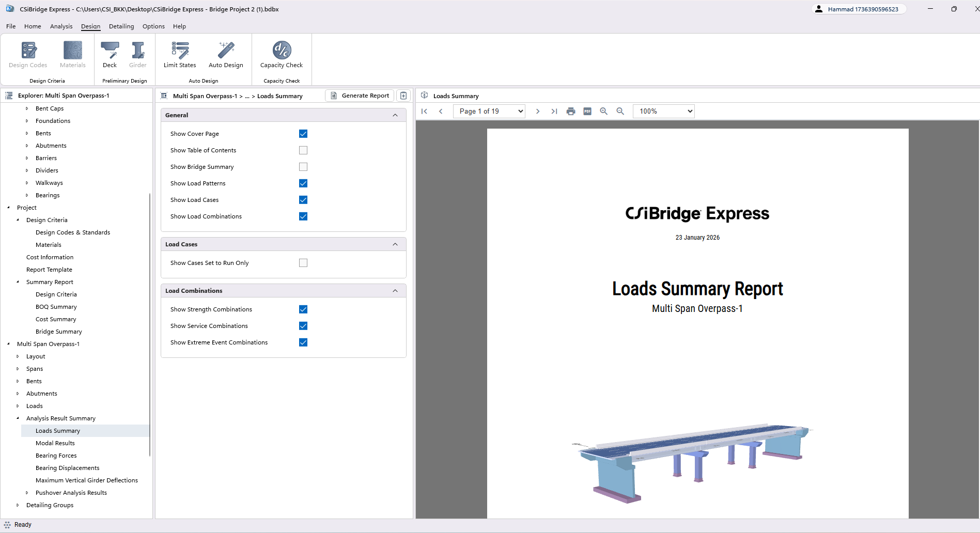Enable Show Table of Contents
This screenshot has height=533, width=980.
click(303, 150)
